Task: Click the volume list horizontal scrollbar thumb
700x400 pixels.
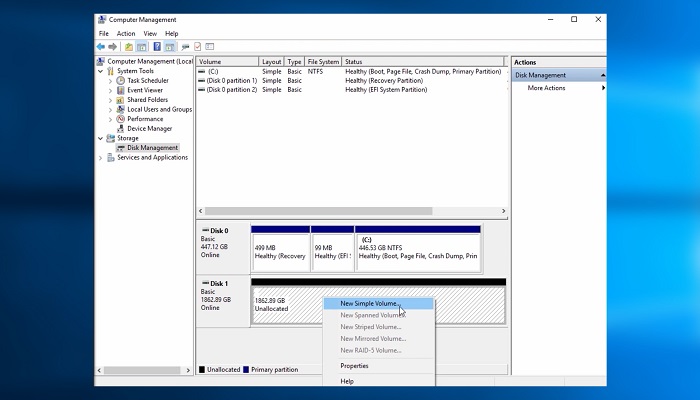Action: 318,211
